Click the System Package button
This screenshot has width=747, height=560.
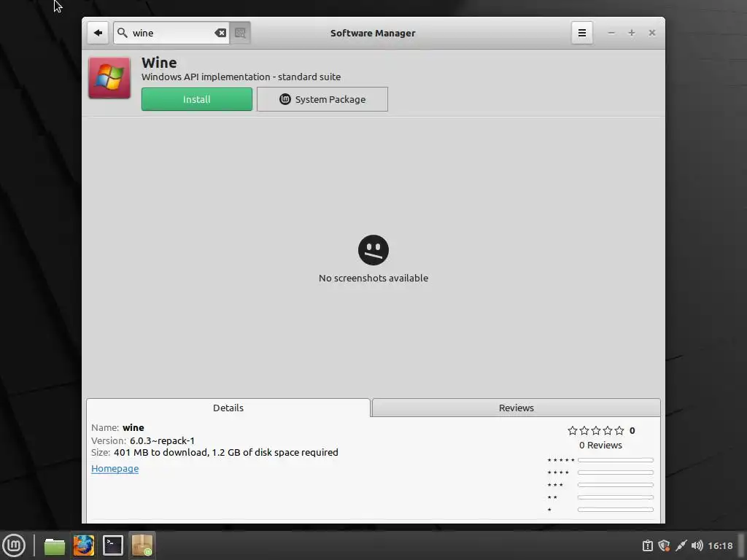tap(322, 99)
